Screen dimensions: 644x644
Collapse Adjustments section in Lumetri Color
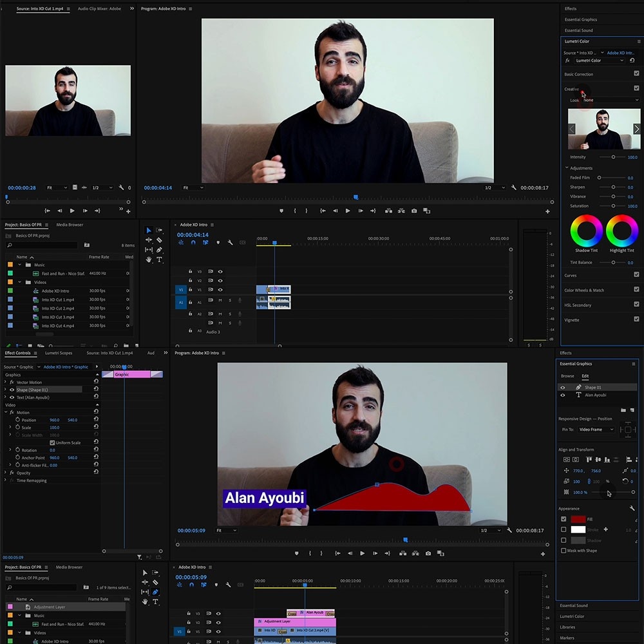pyautogui.click(x=567, y=167)
